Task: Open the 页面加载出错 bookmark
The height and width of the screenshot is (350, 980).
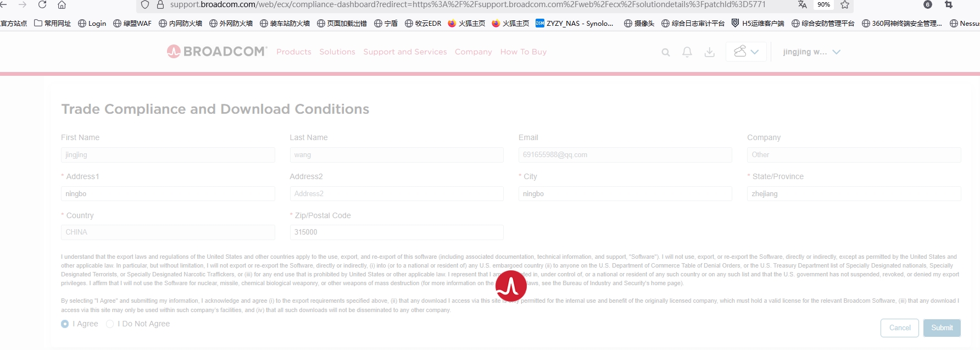Action: [x=342, y=23]
